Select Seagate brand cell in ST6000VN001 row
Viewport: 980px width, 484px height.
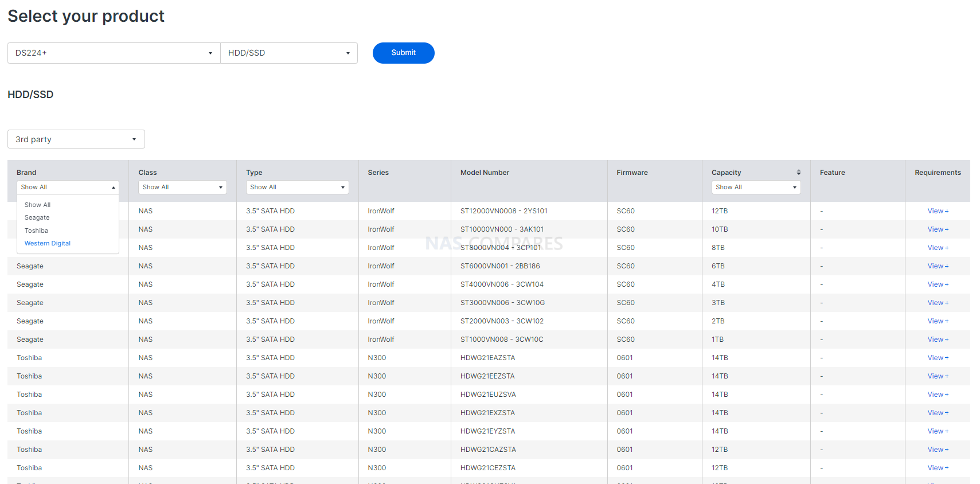coord(30,266)
